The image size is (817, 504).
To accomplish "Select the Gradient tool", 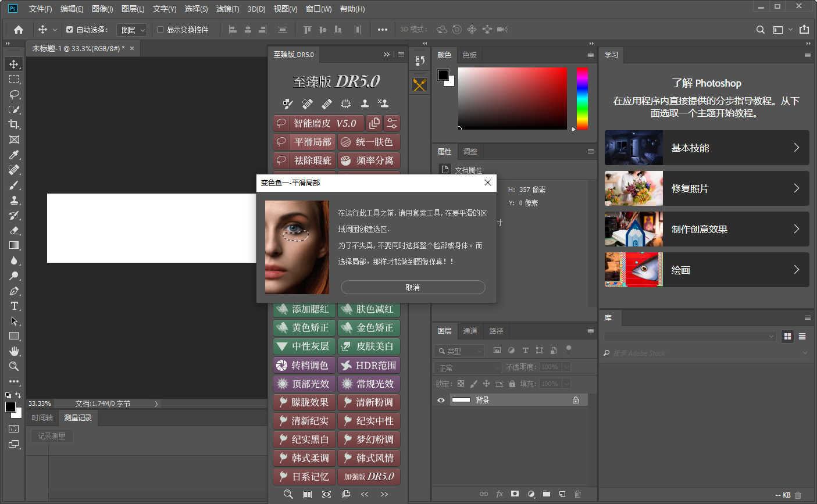I will click(14, 245).
